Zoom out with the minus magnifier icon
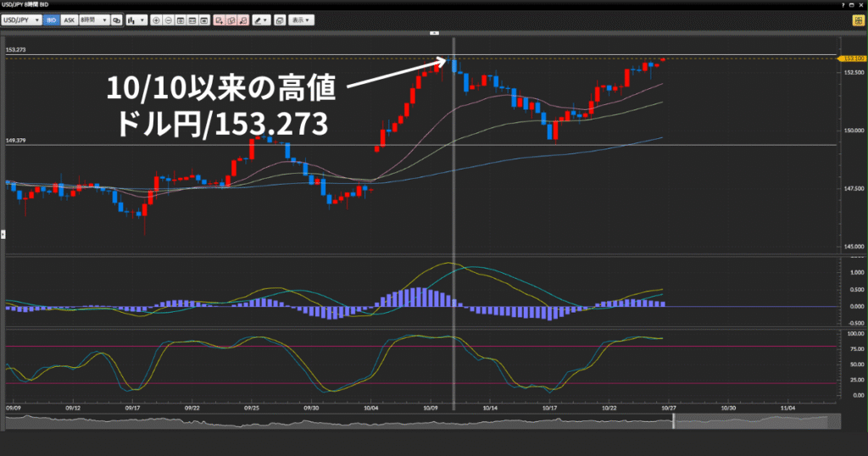868x456 pixels. coord(169,19)
